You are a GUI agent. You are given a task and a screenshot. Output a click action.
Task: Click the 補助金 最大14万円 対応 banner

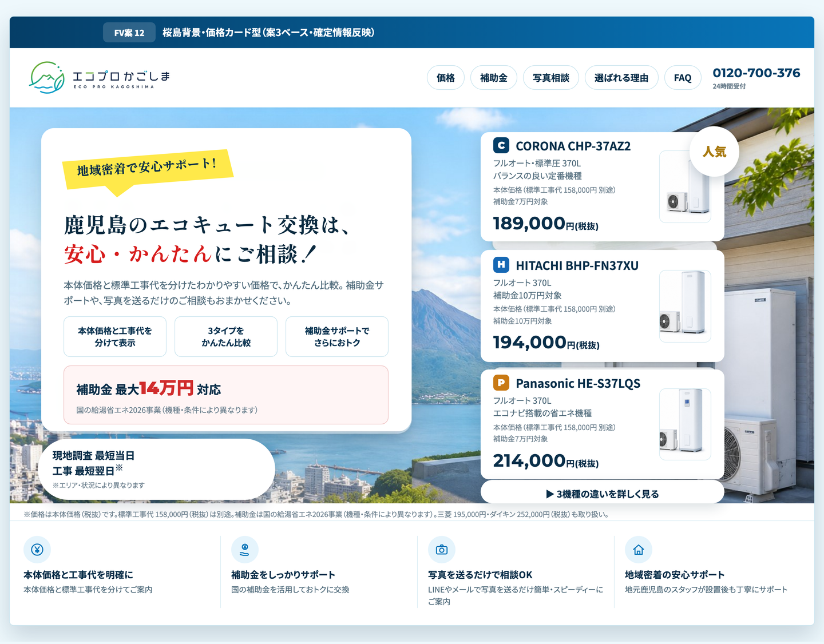pos(226,395)
